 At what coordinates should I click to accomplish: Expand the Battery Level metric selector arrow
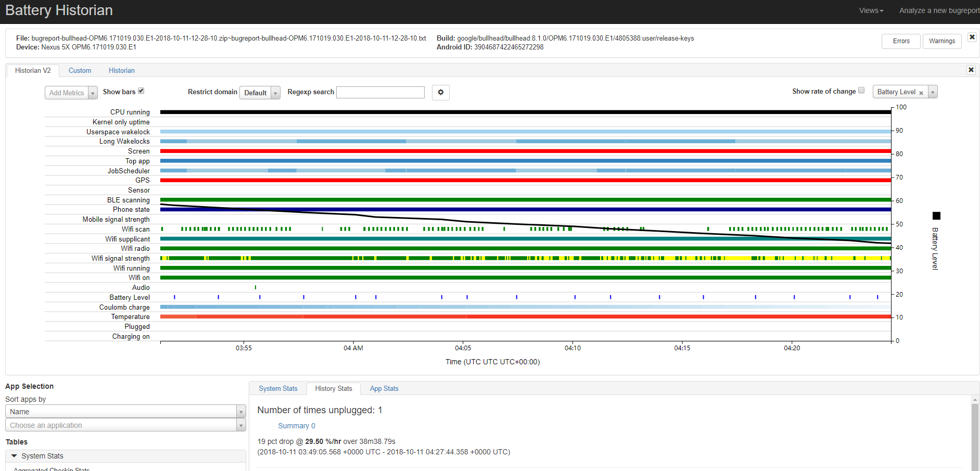click(933, 92)
